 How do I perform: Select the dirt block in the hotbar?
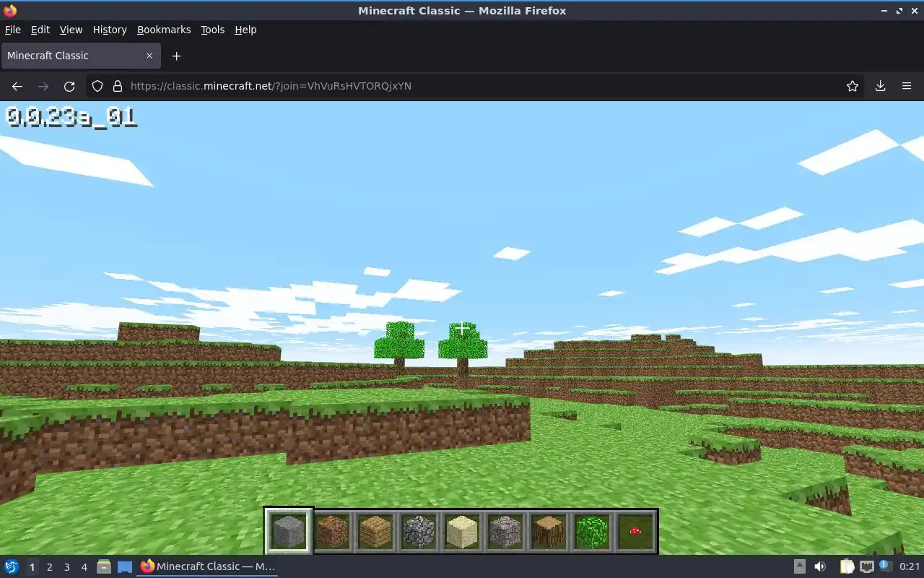(332, 531)
